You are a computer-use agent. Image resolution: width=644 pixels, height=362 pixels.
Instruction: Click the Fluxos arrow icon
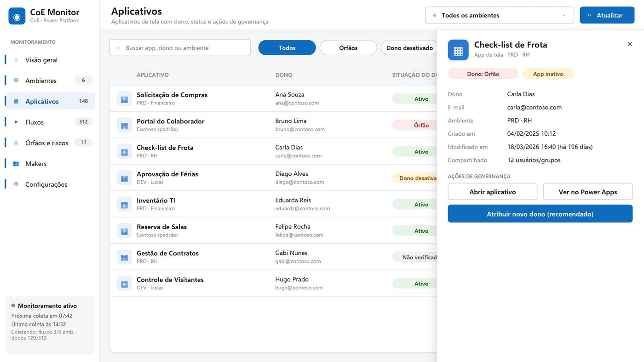coord(16,122)
